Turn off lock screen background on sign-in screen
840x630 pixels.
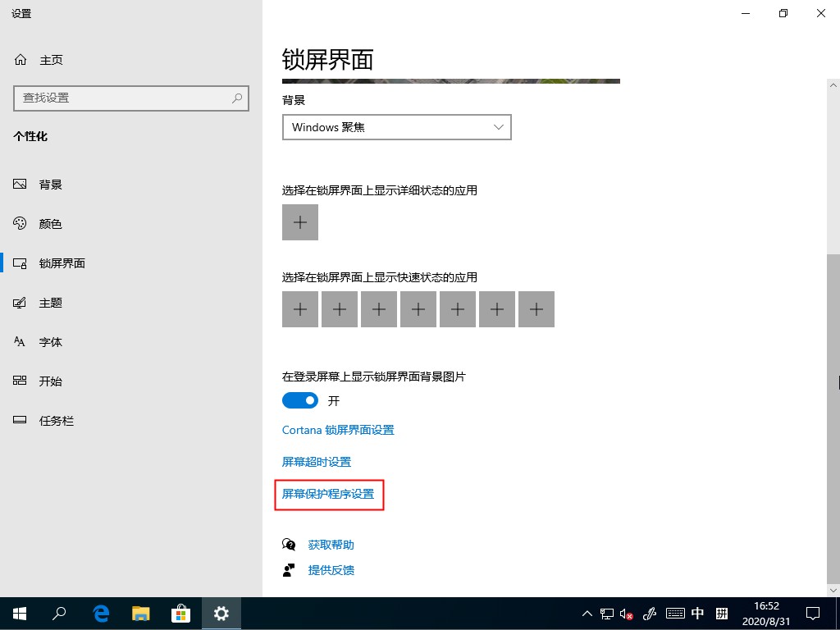coord(299,400)
